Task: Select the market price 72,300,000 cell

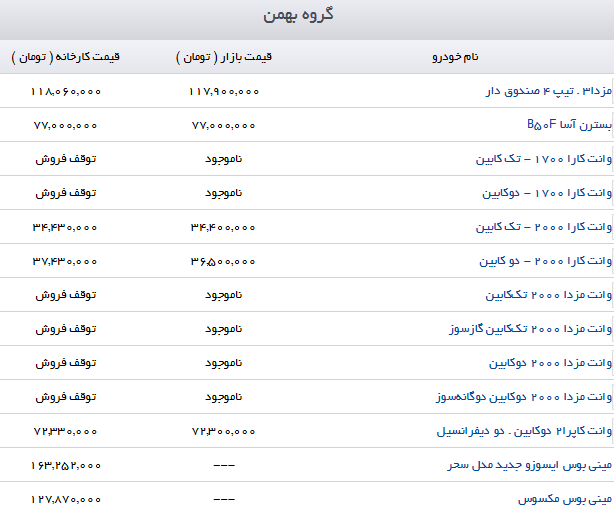Action: coord(223,431)
